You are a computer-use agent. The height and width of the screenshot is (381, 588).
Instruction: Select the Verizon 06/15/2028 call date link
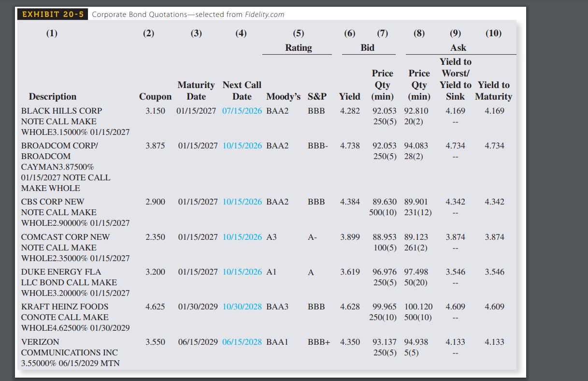click(242, 342)
